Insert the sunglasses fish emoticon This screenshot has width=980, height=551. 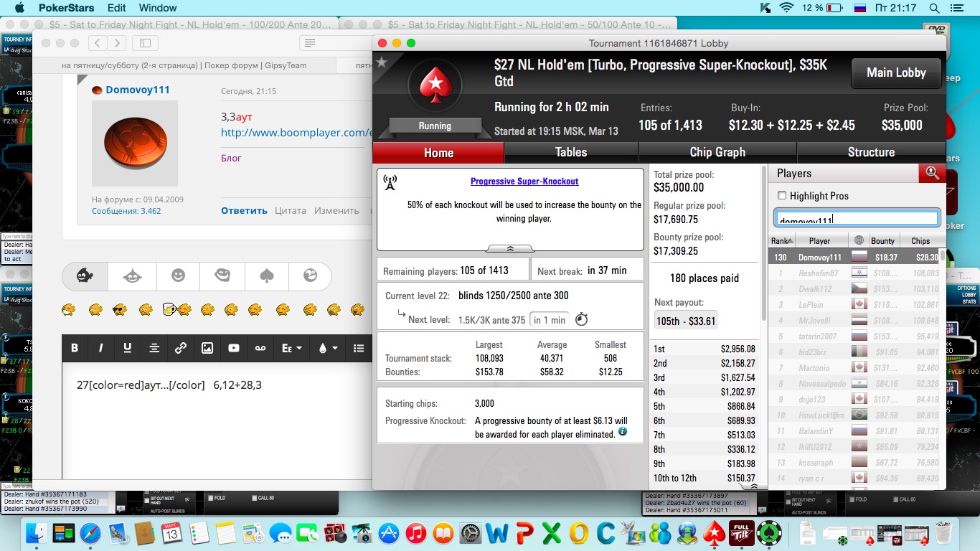tap(119, 310)
